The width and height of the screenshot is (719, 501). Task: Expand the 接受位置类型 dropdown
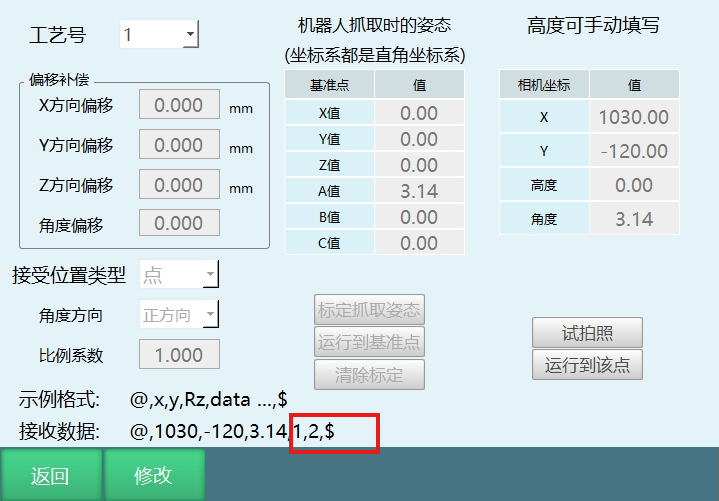178,275
